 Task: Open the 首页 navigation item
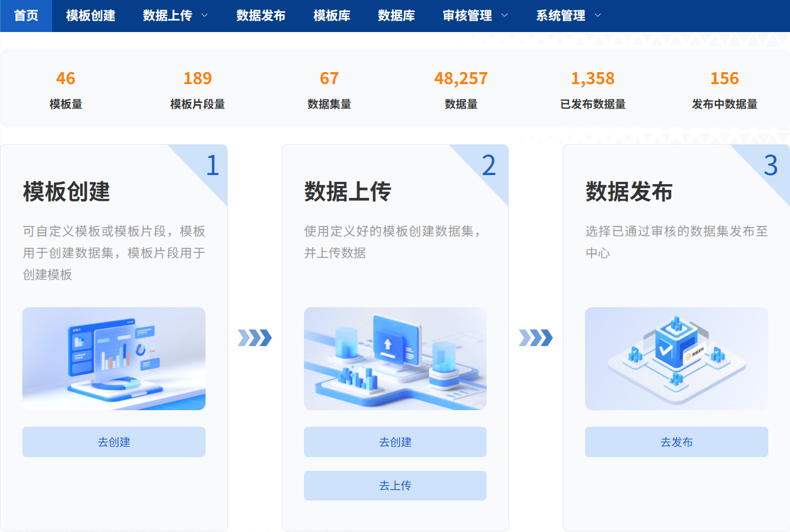pyautogui.click(x=26, y=15)
